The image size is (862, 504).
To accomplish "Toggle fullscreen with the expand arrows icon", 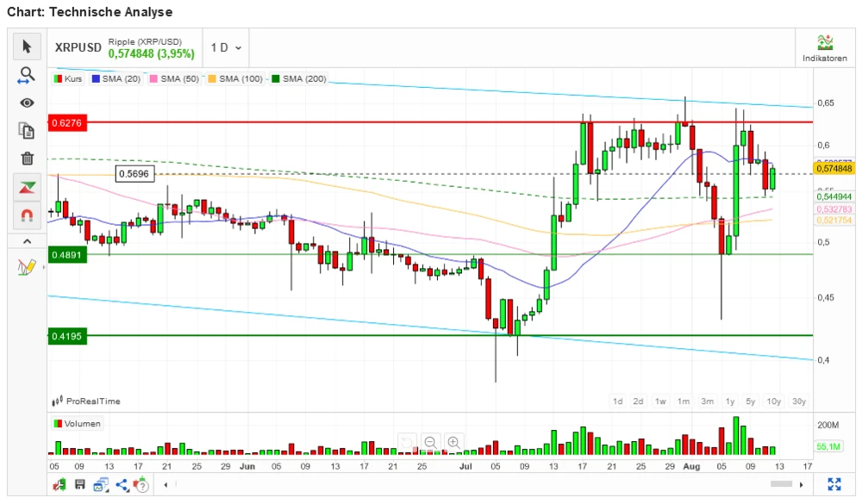I will tap(834, 484).
